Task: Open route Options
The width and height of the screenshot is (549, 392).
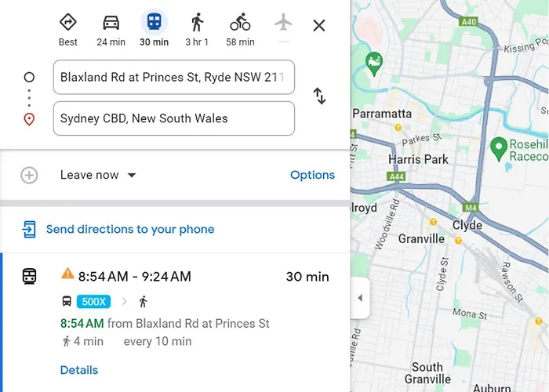Action: tap(312, 175)
